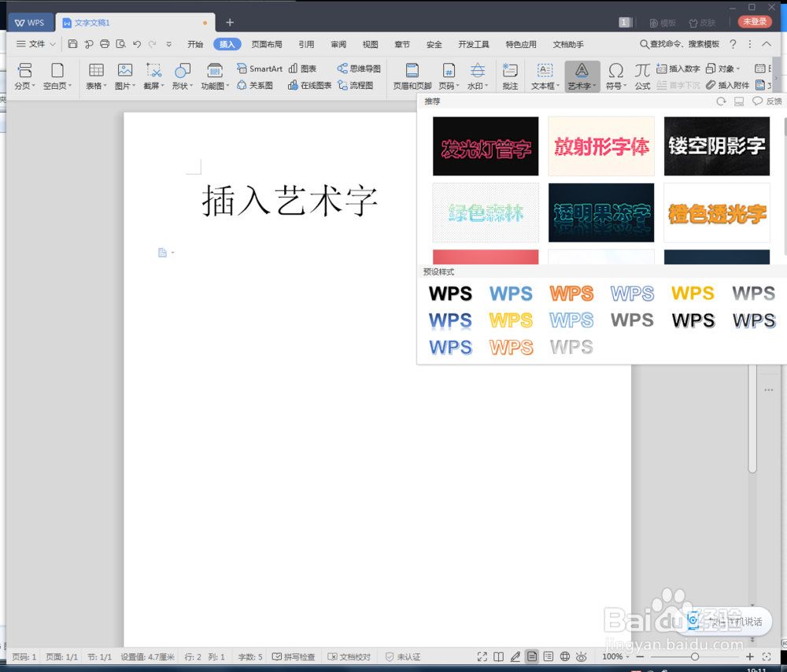Screen dimensions: 787x672
Task: Click the 批注 comment icon
Action: tap(510, 76)
